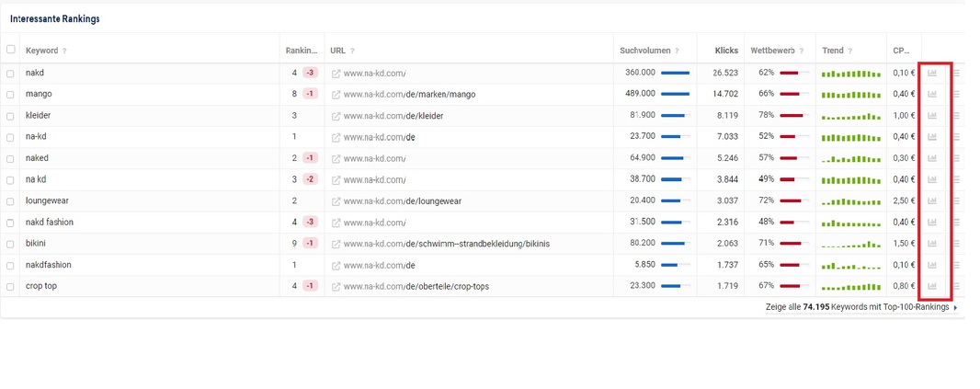Toggle the select-all checkbox in table header

(11, 50)
